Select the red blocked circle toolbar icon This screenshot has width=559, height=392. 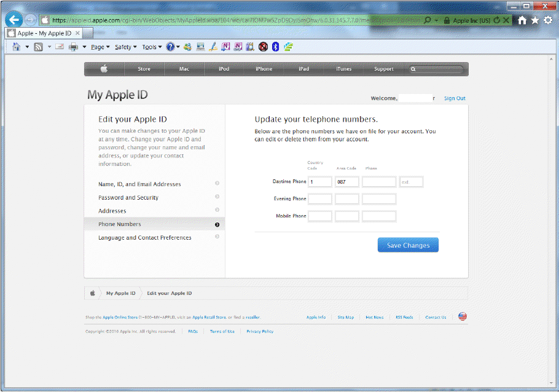point(263,47)
